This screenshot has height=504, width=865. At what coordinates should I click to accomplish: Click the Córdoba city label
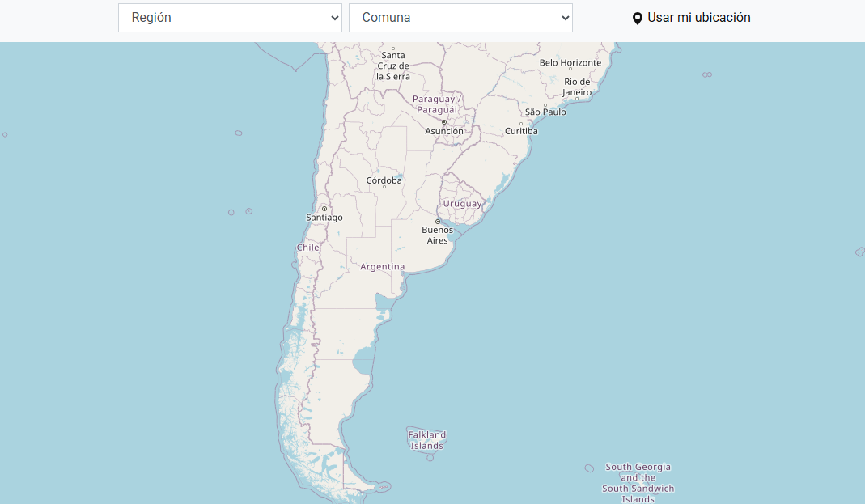pos(384,180)
